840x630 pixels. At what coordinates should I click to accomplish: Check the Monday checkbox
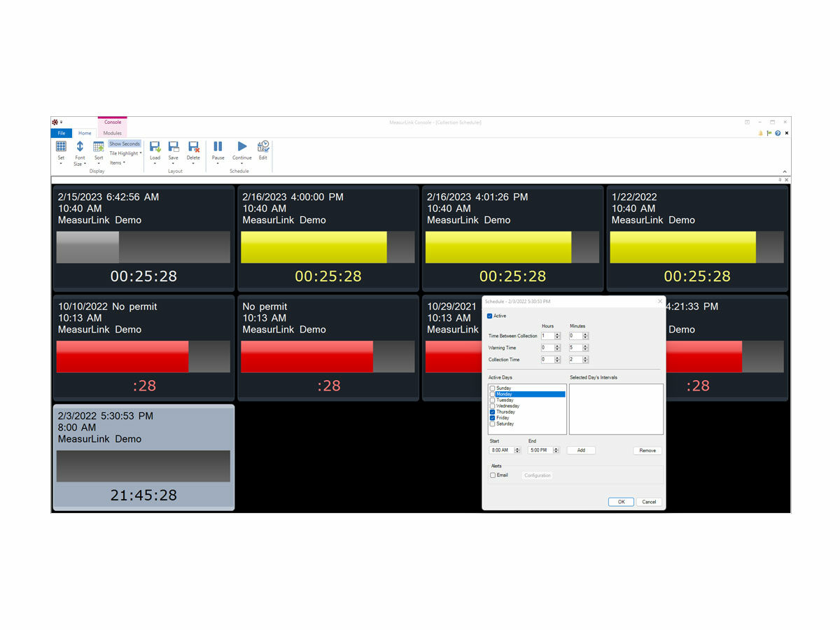point(493,394)
